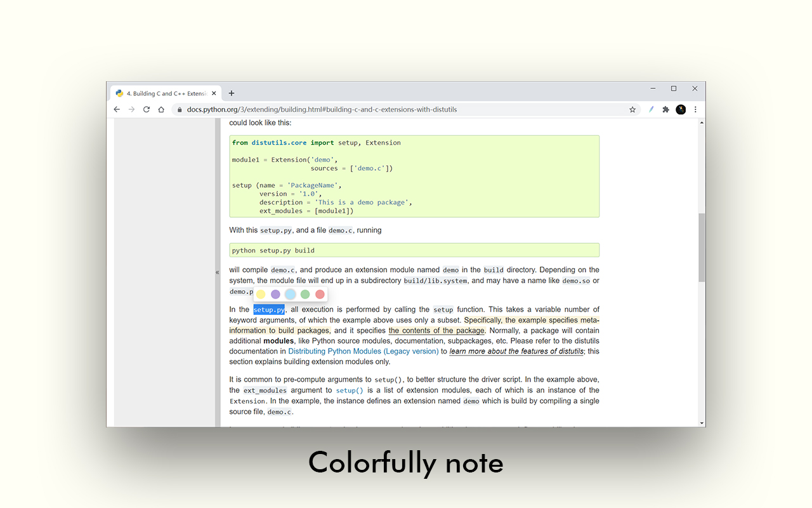Viewport: 812px width, 508px height.
Task: Click the browser back navigation arrow
Action: tap(116, 109)
